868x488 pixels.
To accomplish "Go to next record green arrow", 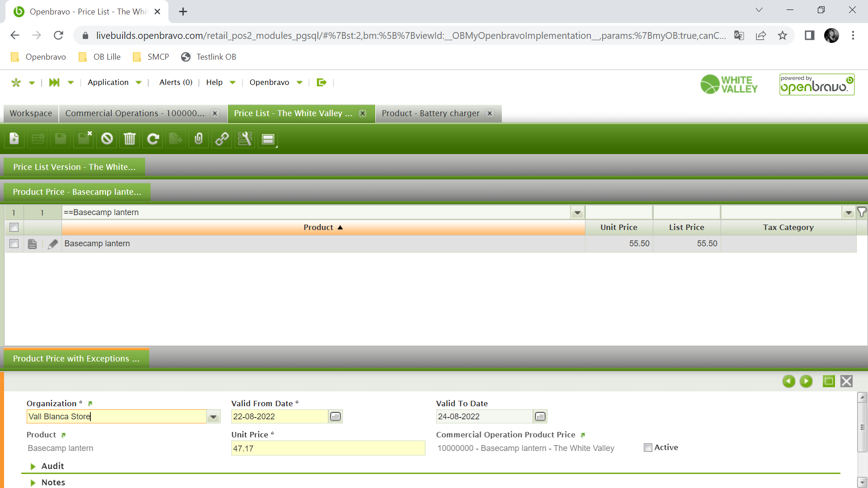I will 806,381.
